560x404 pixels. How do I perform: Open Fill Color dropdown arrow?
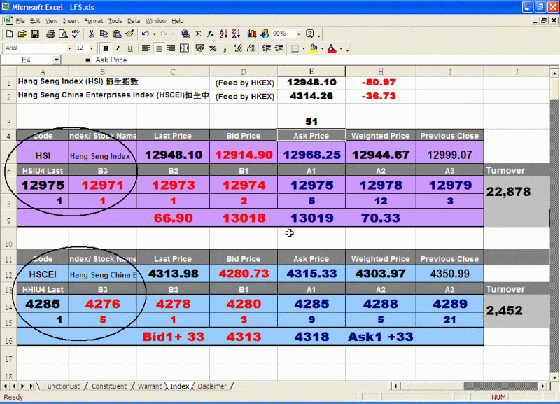point(322,49)
